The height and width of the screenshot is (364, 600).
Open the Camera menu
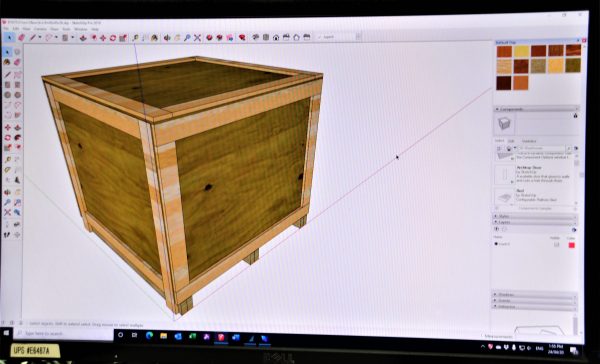(40, 29)
